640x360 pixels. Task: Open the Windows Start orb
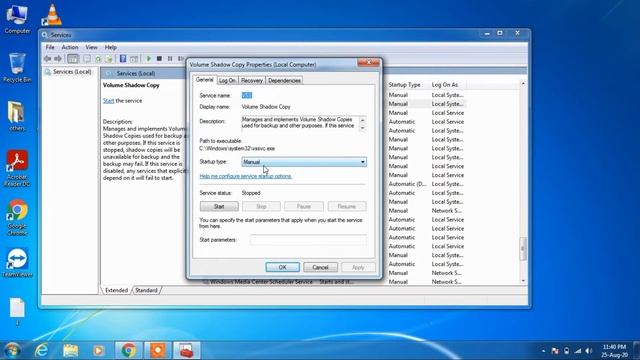[x=12, y=350]
